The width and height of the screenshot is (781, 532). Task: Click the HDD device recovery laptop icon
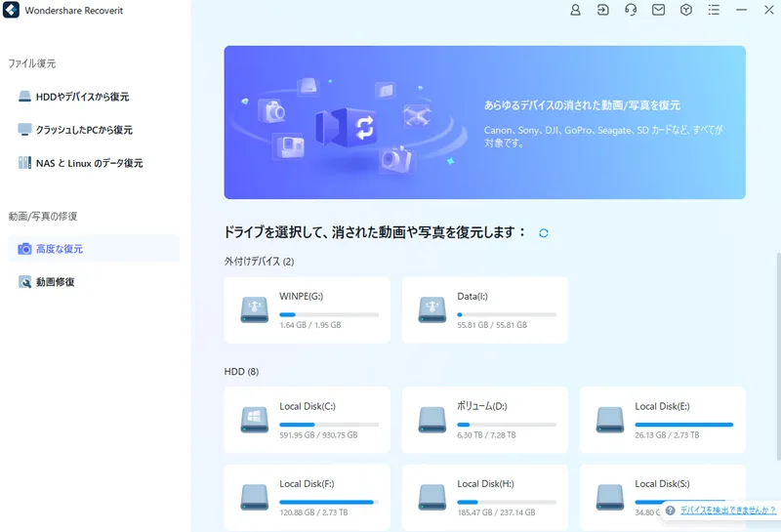tap(24, 96)
